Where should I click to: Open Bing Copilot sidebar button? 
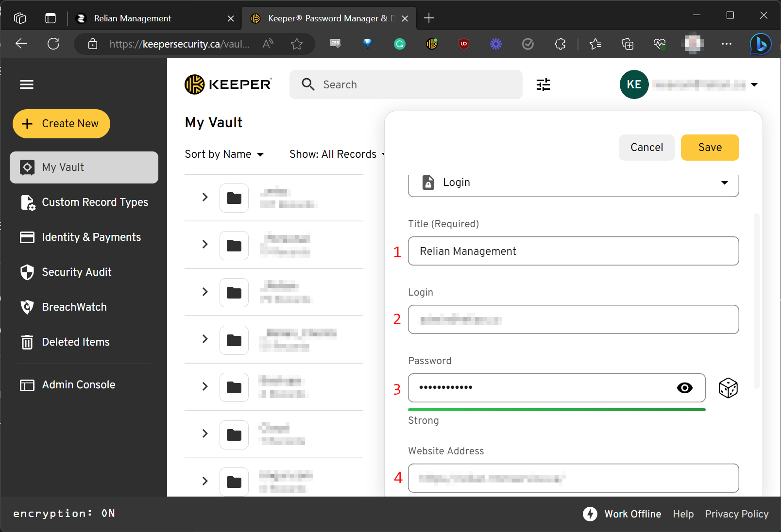coord(760,44)
